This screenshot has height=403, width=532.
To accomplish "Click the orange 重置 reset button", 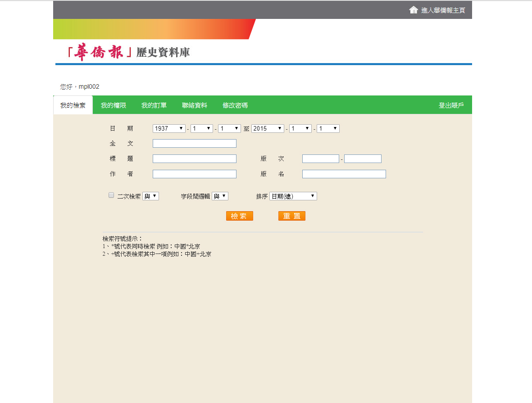I will pyautogui.click(x=292, y=216).
